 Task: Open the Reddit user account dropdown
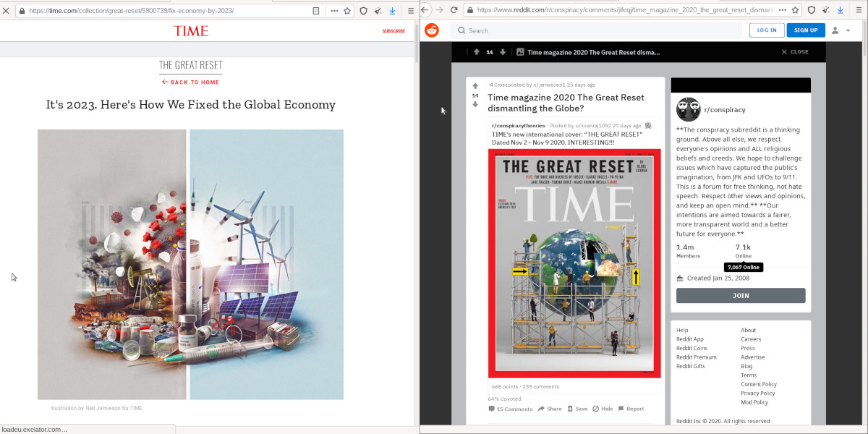coord(841,30)
